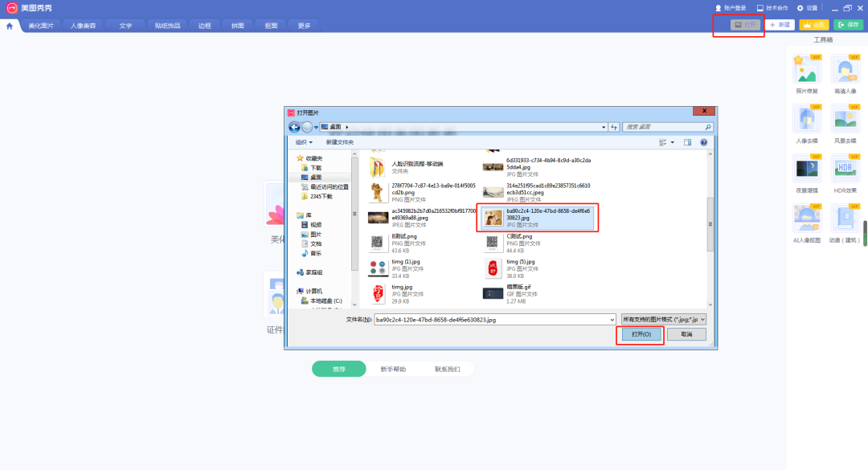Image resolution: width=868 pixels, height=470 pixels.
Task: Refresh the folder location in the dialog
Action: tap(614, 127)
